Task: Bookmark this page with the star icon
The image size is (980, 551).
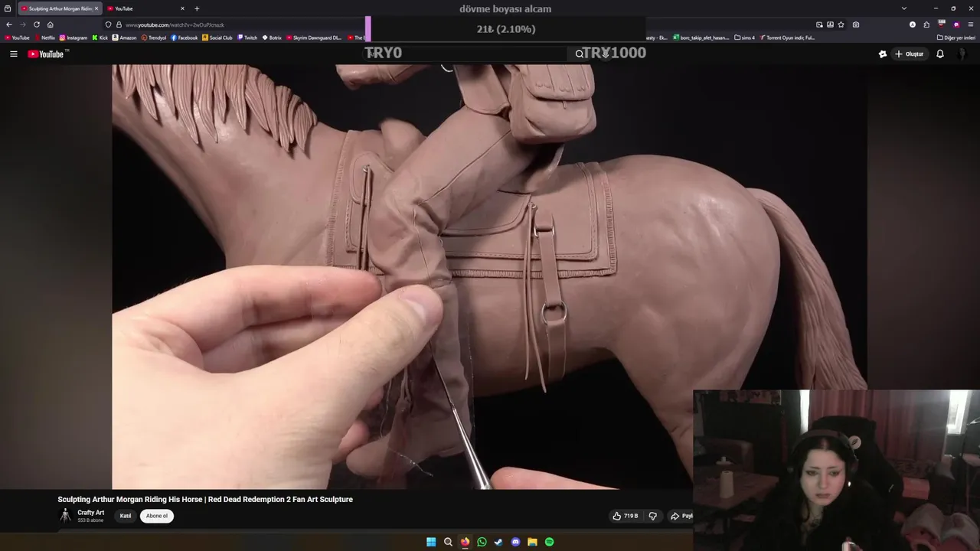Action: [841, 24]
